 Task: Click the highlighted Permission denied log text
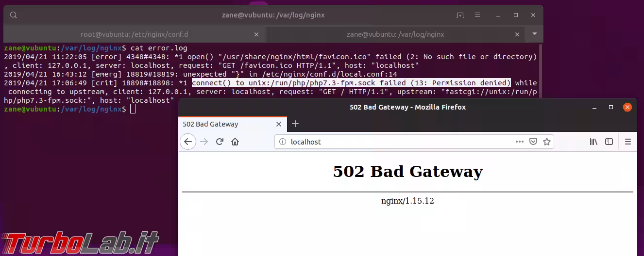(x=351, y=83)
